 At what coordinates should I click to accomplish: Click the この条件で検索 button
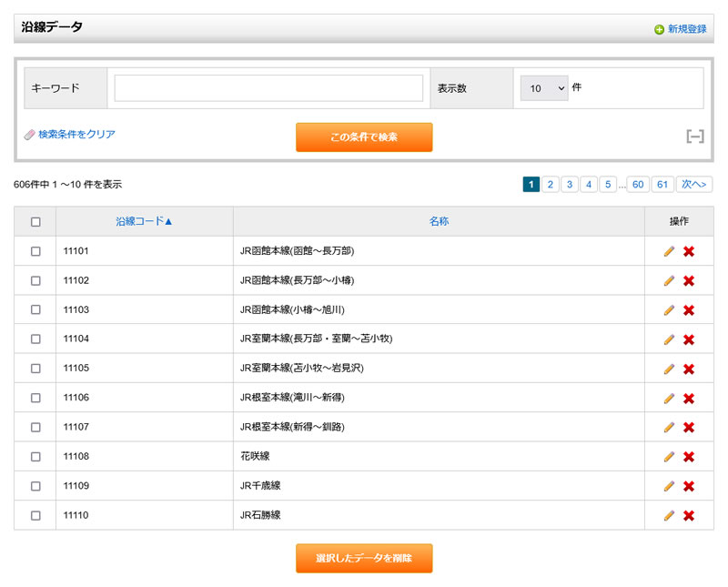point(364,137)
